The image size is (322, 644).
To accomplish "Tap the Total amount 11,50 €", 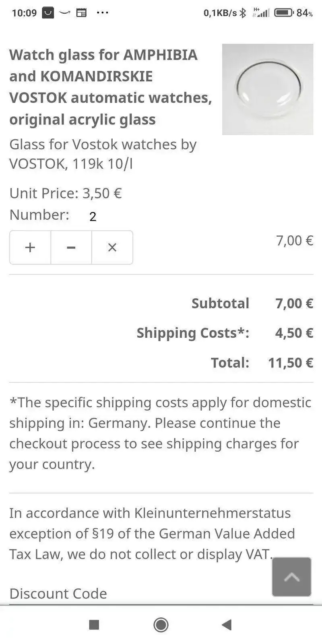I will coord(290,363).
